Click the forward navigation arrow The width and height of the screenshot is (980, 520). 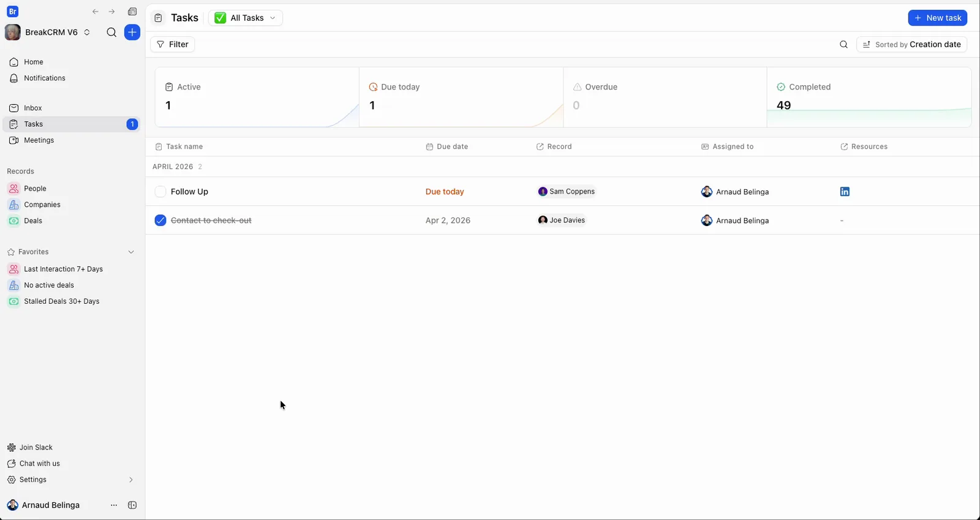point(111,12)
